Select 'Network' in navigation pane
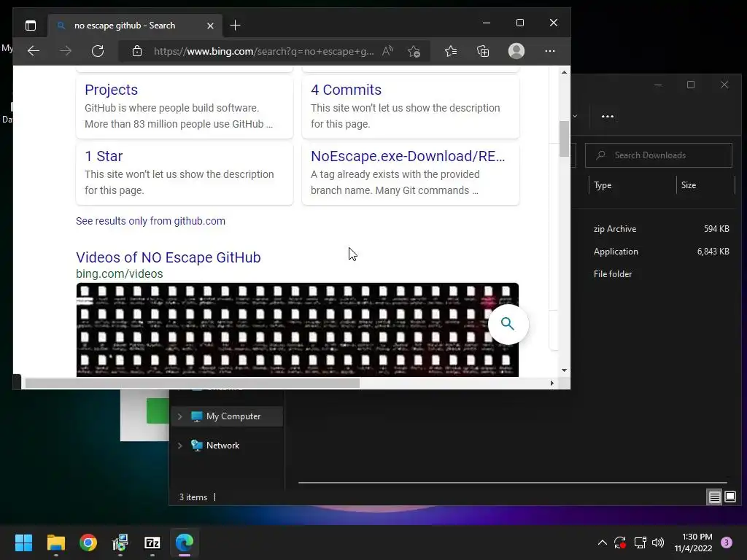Viewport: 747px width, 560px height. [x=222, y=446]
